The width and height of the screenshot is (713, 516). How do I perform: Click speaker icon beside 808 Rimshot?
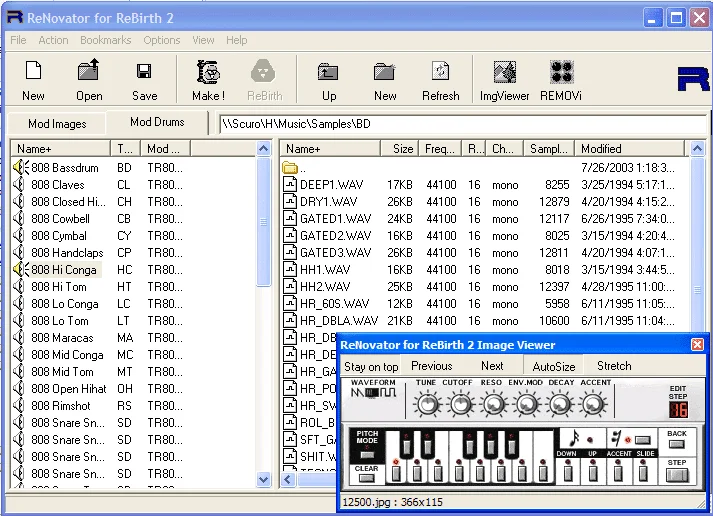[19, 406]
